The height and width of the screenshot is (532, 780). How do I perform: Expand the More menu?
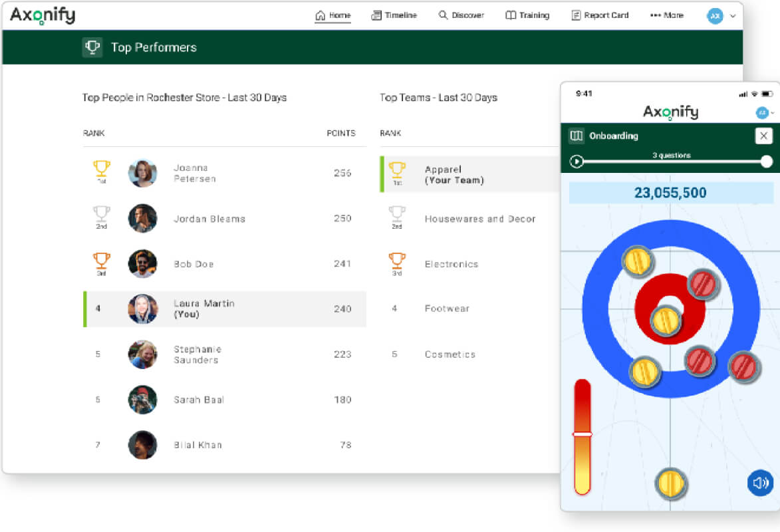point(666,15)
